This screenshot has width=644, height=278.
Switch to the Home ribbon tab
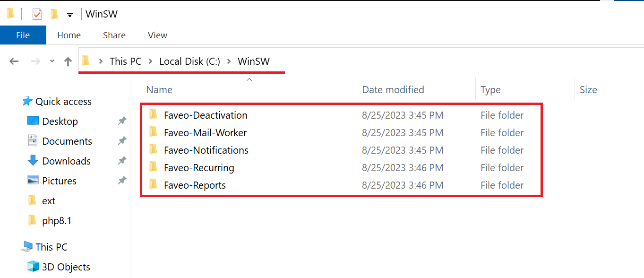(69, 35)
